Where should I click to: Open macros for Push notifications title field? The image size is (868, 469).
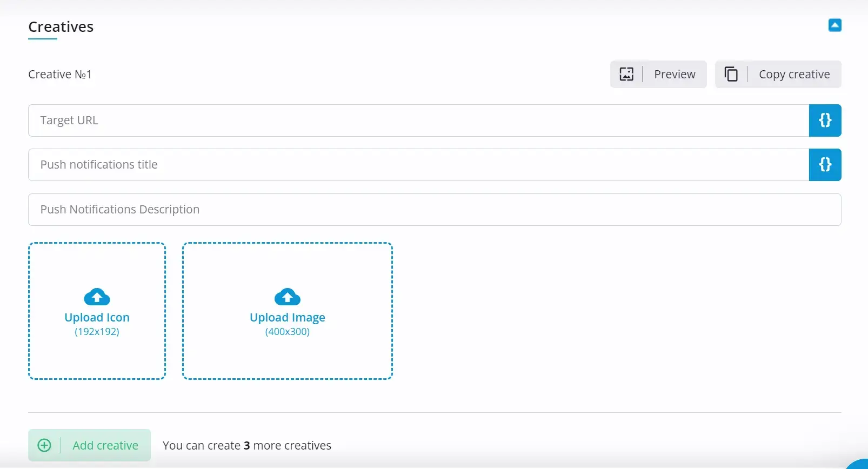(x=825, y=165)
